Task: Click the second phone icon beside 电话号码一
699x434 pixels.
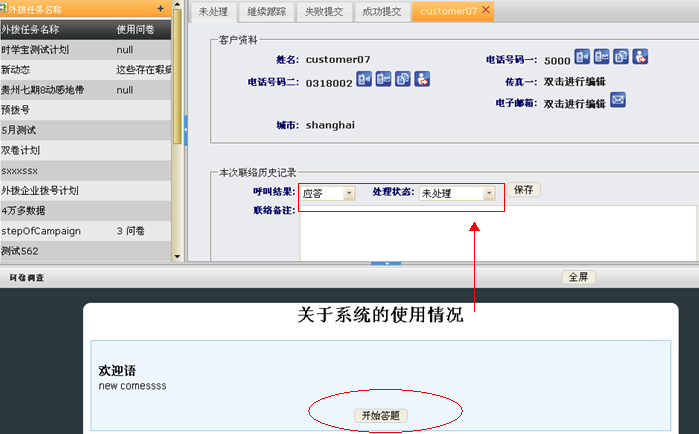Action: [x=602, y=57]
